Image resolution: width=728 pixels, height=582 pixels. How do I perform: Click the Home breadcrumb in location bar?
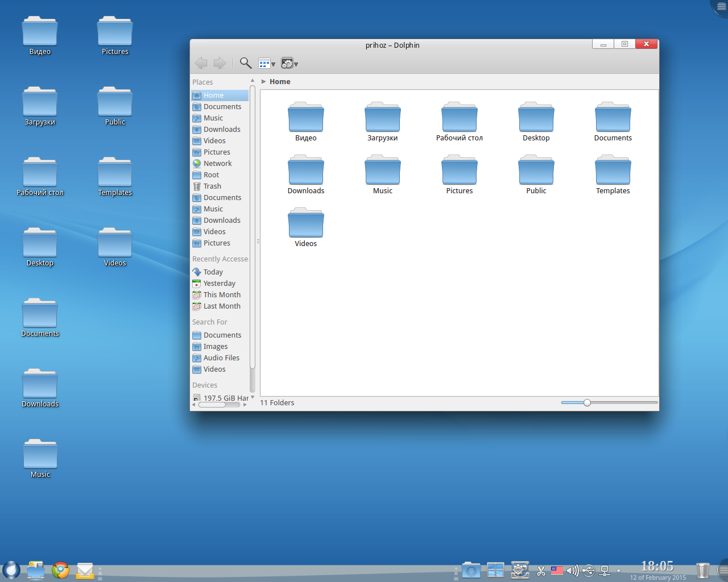click(x=280, y=82)
